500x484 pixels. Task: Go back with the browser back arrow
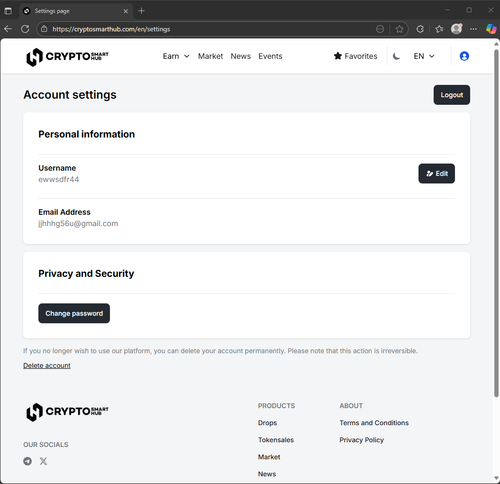click(x=8, y=29)
